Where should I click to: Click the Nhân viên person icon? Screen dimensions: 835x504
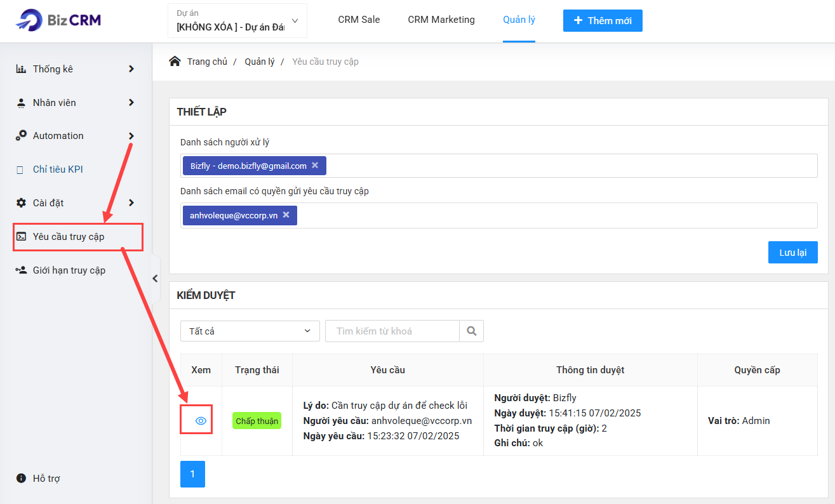click(x=21, y=103)
